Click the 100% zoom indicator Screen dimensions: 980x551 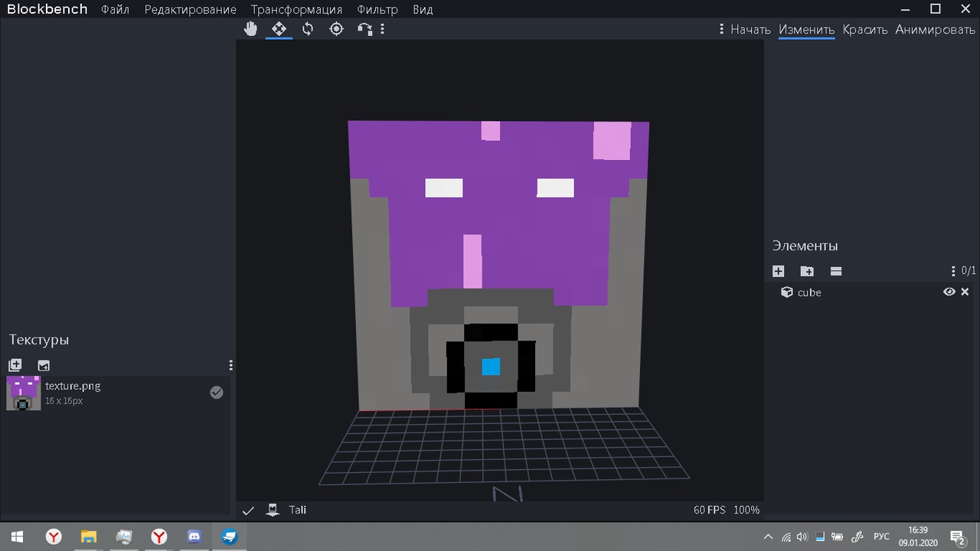pyautogui.click(x=746, y=510)
